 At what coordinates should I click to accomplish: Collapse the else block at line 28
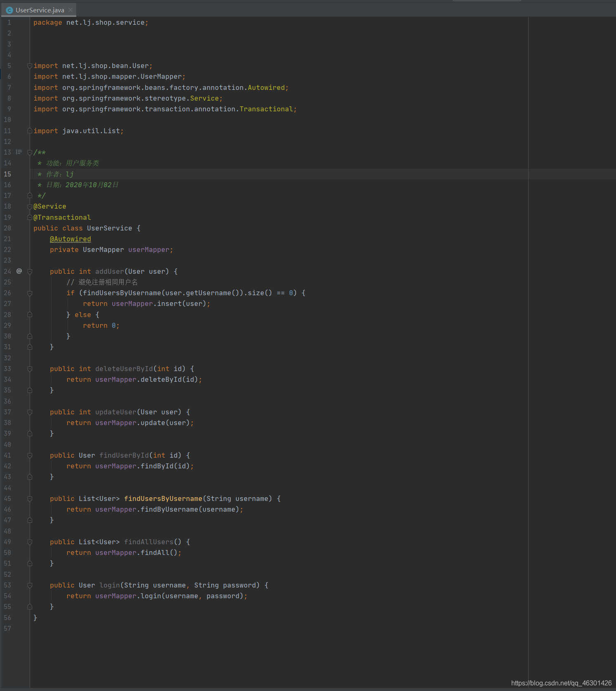point(30,315)
